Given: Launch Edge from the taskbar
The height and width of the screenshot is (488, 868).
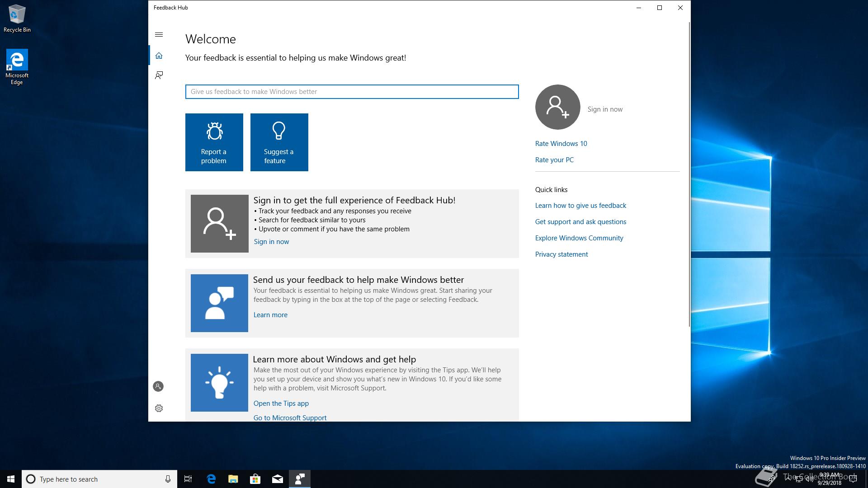Looking at the screenshot, I should (x=211, y=479).
